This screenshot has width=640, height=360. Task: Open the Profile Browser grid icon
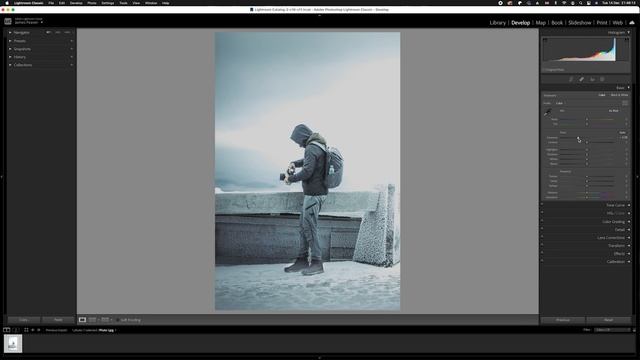(625, 103)
